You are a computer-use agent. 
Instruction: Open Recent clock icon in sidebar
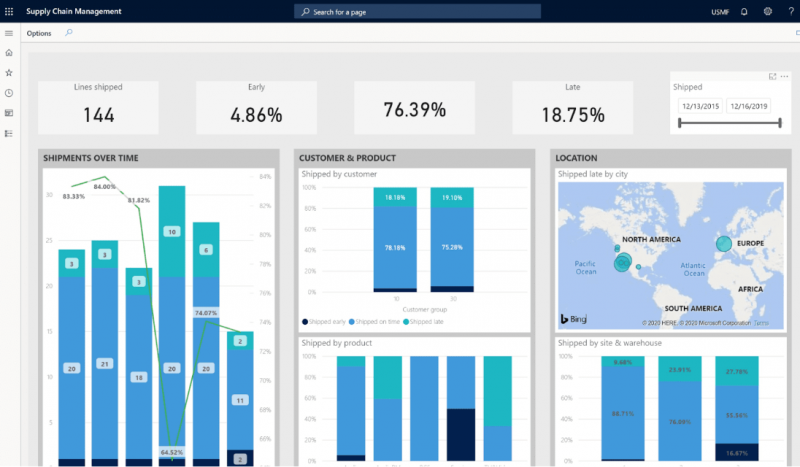click(9, 93)
